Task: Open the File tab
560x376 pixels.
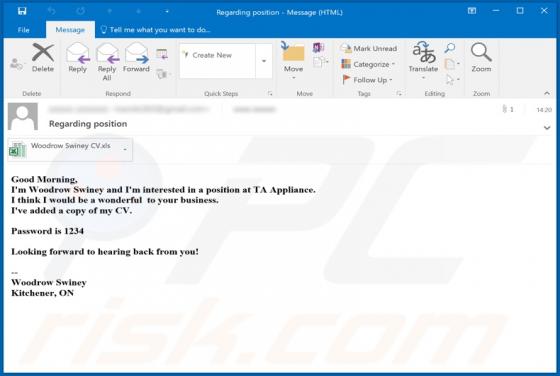Action: pos(24,30)
